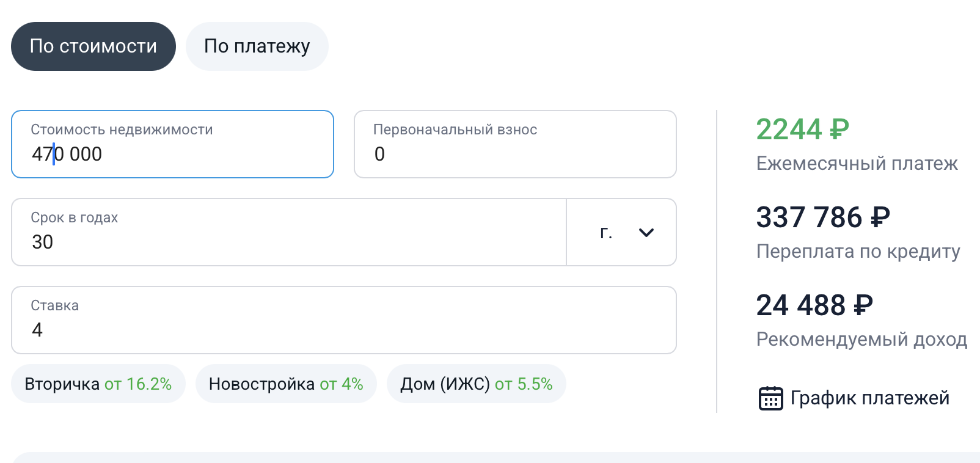
Task: Click the 470 000 property price value
Action: pos(67,154)
